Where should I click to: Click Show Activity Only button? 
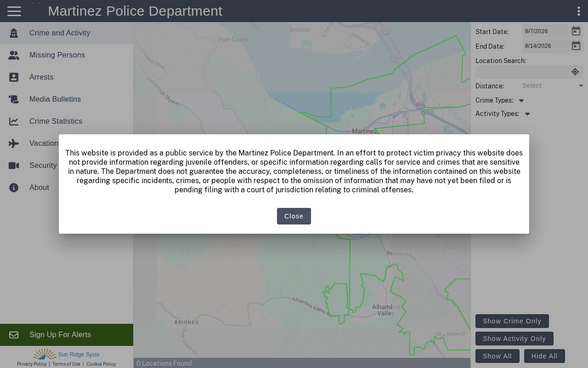[x=514, y=339]
